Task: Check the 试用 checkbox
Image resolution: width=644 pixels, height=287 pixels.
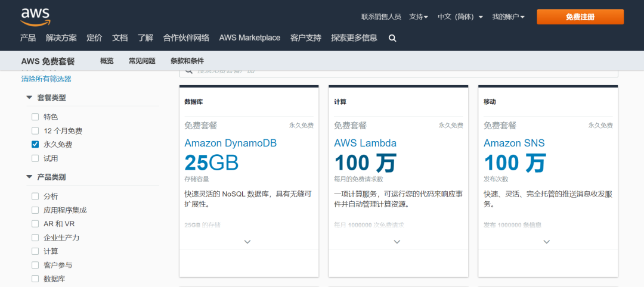Action: [x=35, y=158]
